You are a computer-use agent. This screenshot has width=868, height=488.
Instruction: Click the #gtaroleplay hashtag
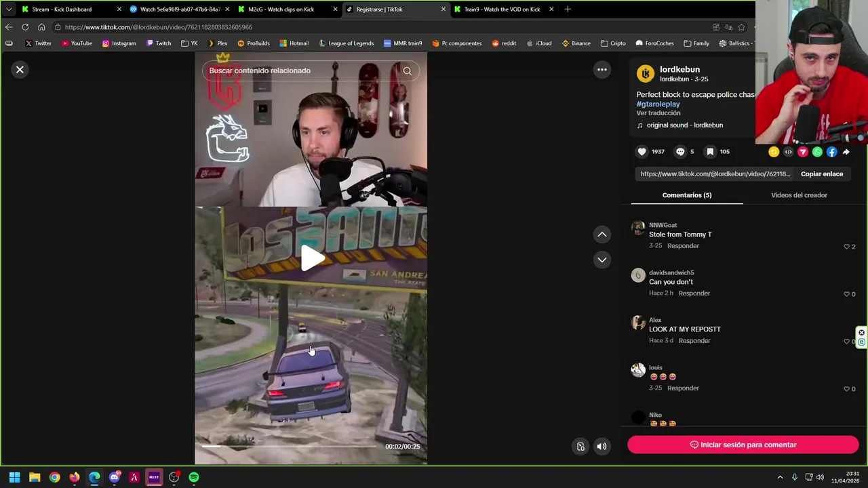tap(658, 104)
